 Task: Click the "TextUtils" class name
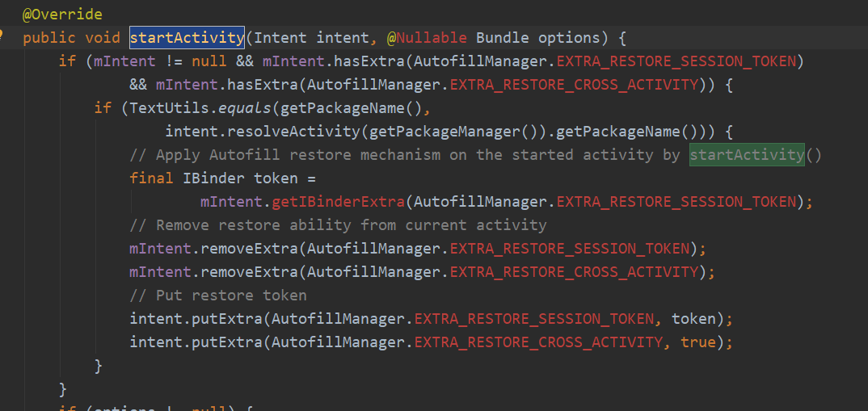(170, 108)
